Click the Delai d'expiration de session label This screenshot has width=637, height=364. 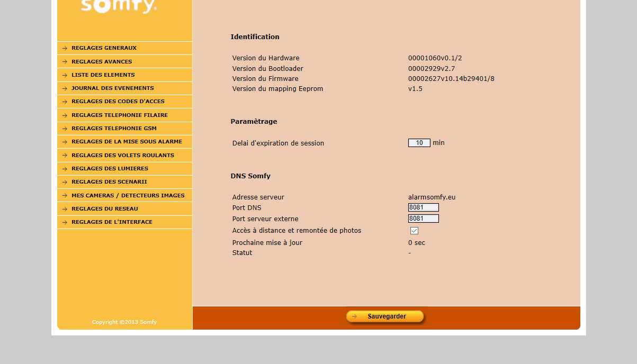[x=278, y=143]
